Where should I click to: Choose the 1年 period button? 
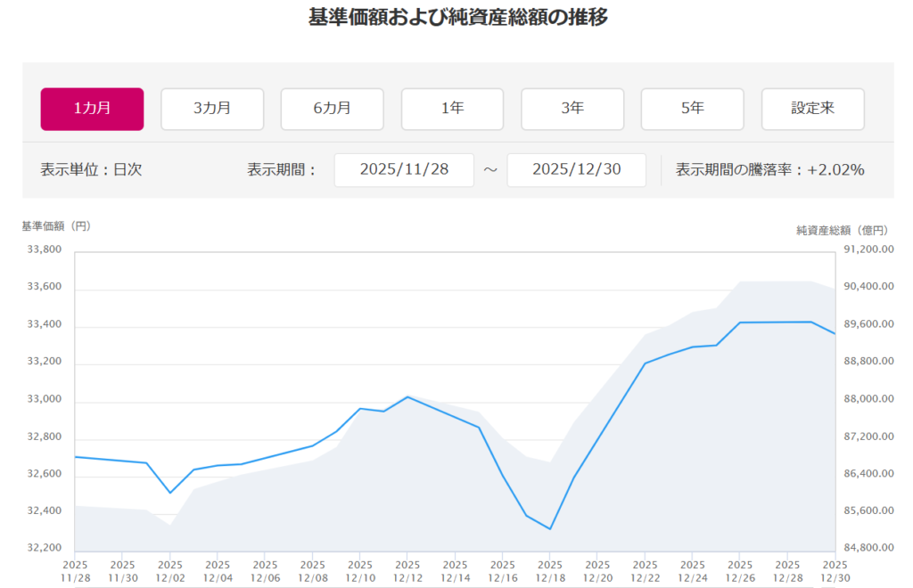pyautogui.click(x=452, y=109)
